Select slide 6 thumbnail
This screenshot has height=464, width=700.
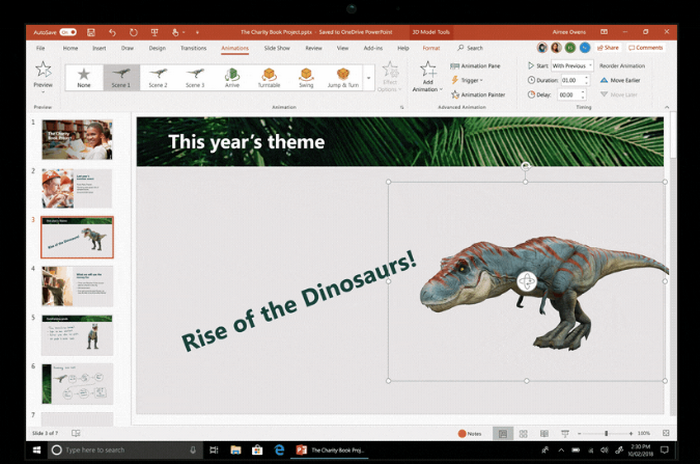77,384
